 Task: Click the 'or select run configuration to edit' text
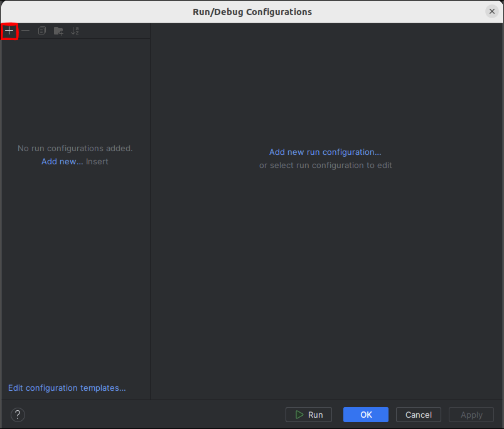tap(325, 166)
